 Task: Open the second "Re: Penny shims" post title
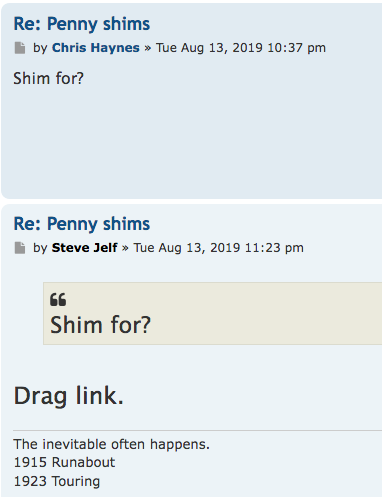[x=82, y=224]
